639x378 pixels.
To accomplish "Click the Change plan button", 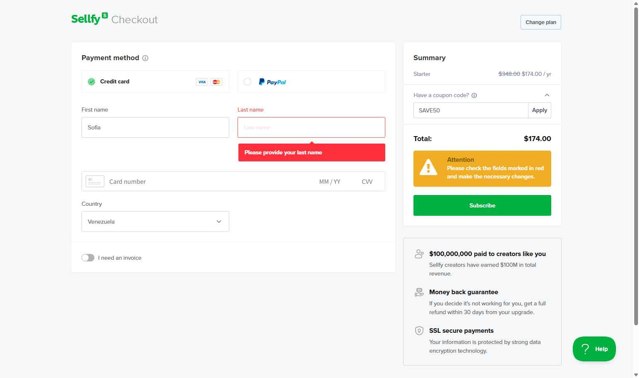I will (540, 22).
